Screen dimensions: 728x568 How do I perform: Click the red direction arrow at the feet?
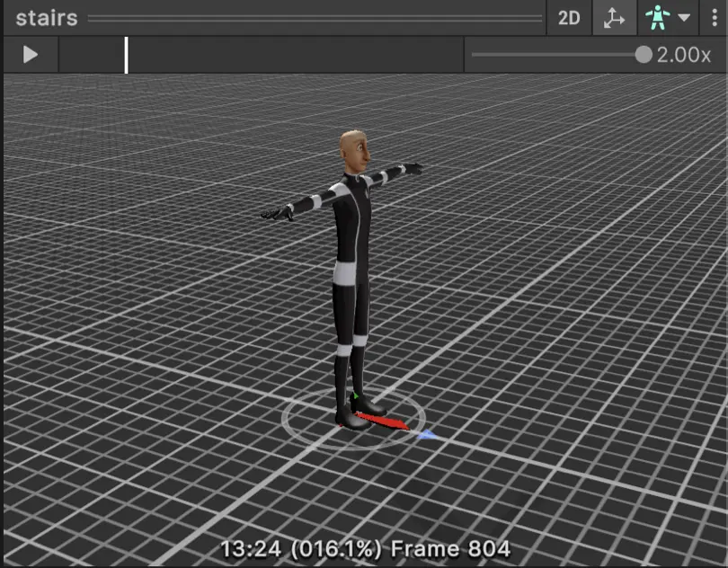tap(385, 421)
